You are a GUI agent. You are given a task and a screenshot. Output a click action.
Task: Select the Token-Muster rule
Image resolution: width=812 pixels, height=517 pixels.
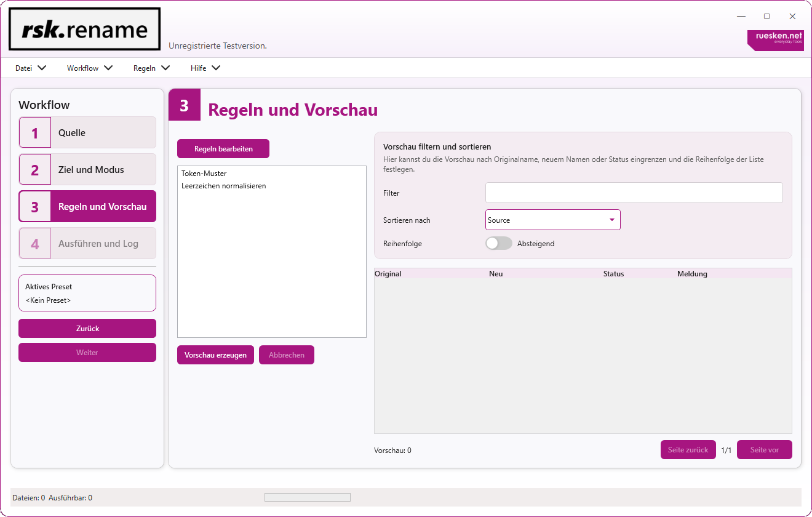204,174
